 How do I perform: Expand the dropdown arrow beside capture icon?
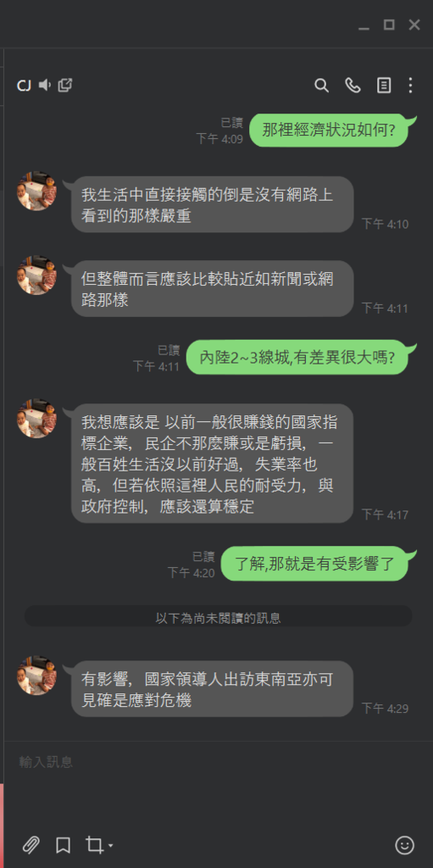[110, 846]
